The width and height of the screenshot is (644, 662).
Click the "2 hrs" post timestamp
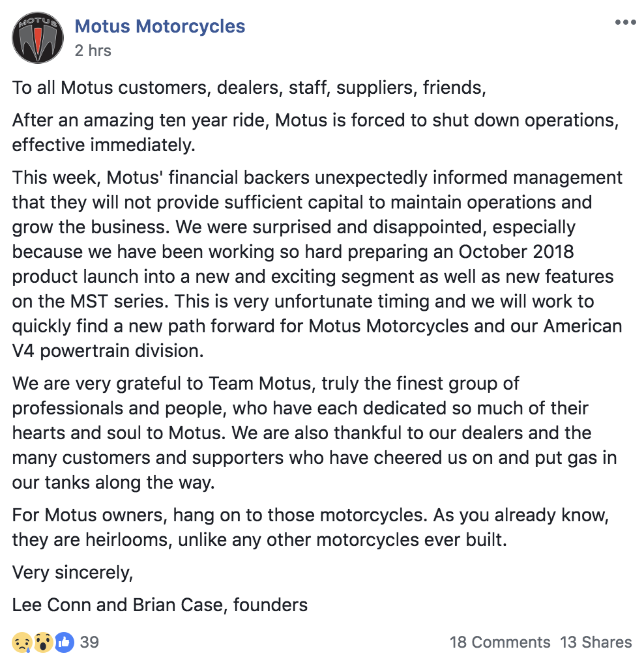coord(93,51)
